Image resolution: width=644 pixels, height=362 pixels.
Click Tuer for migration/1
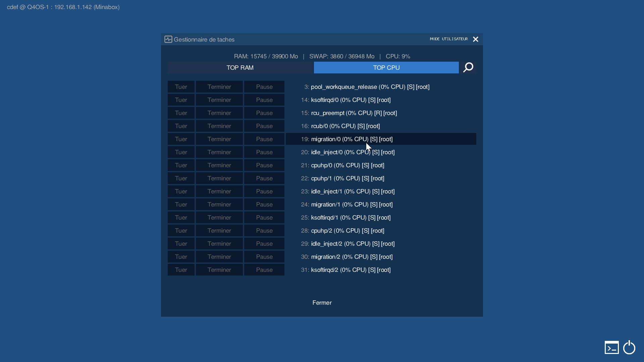coord(181,204)
